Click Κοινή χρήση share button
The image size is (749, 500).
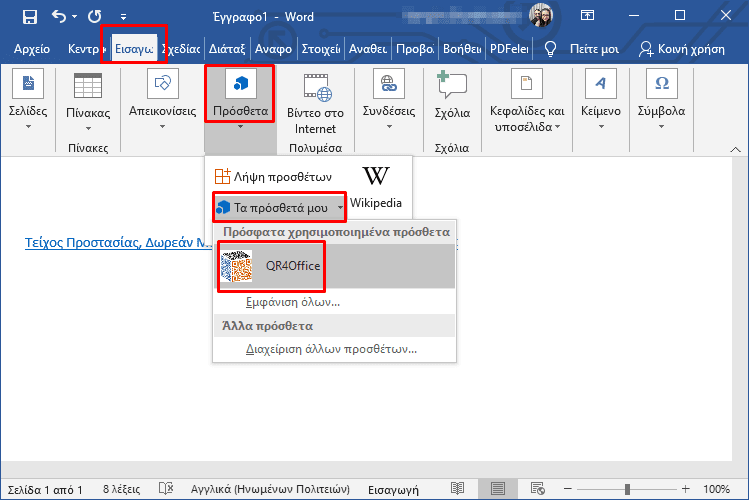pos(682,49)
